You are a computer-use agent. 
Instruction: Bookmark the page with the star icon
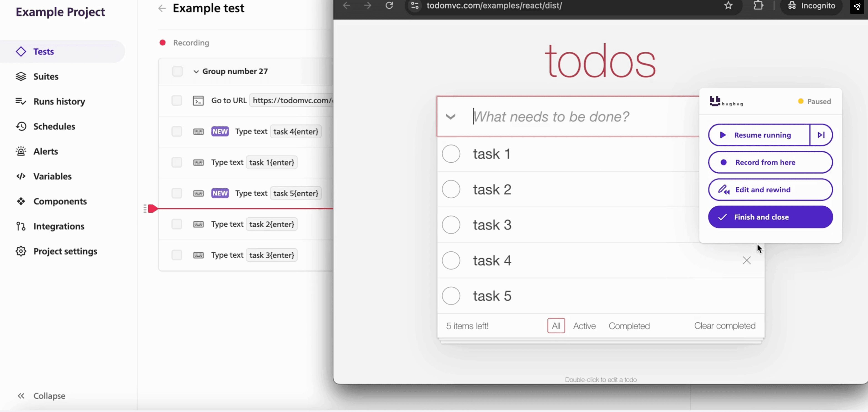[x=728, y=5]
